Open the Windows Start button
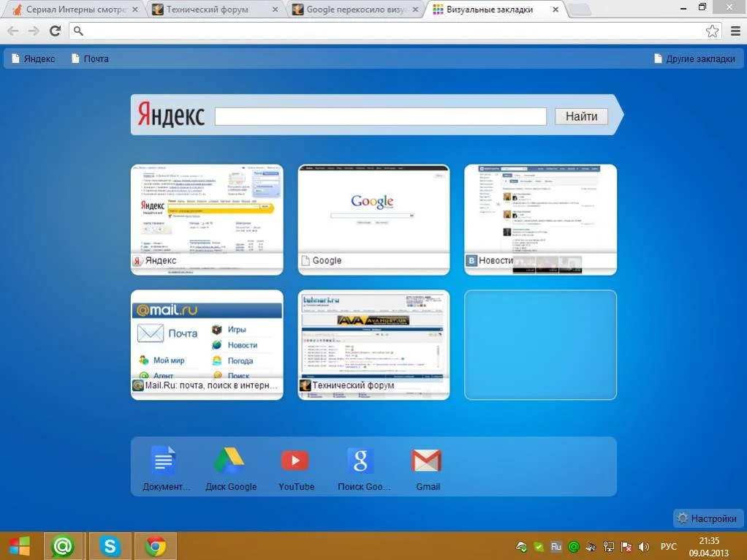This screenshot has height=560, width=747. coord(20,546)
